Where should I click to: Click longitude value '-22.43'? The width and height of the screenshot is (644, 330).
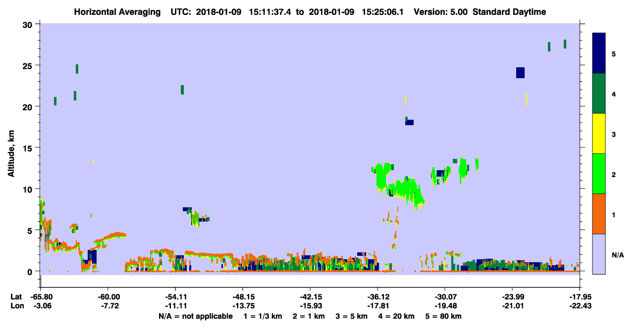[580, 306]
